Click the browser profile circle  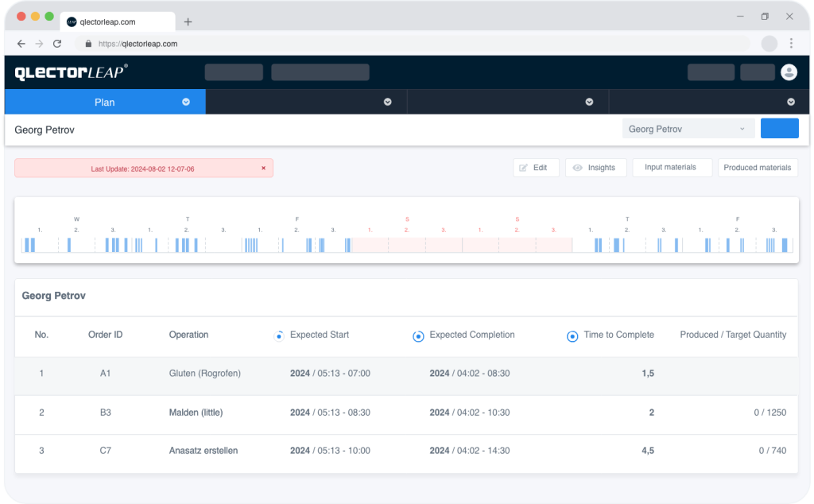769,44
